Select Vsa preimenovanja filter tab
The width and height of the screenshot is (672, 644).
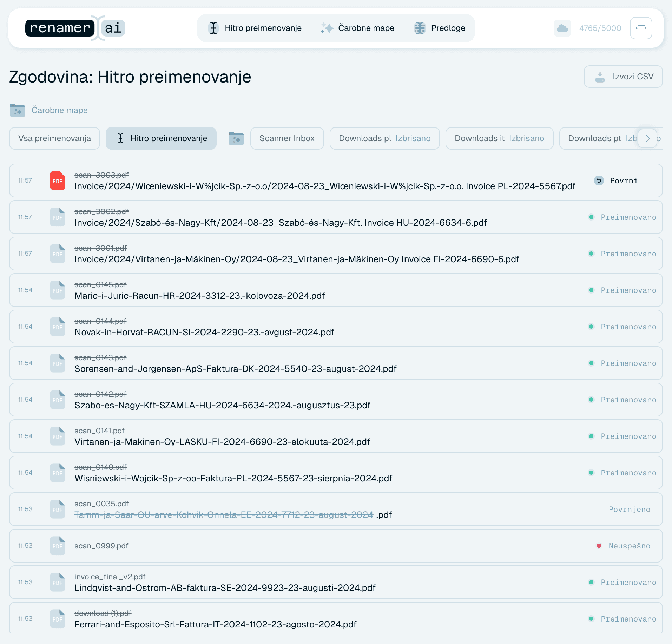coord(55,138)
